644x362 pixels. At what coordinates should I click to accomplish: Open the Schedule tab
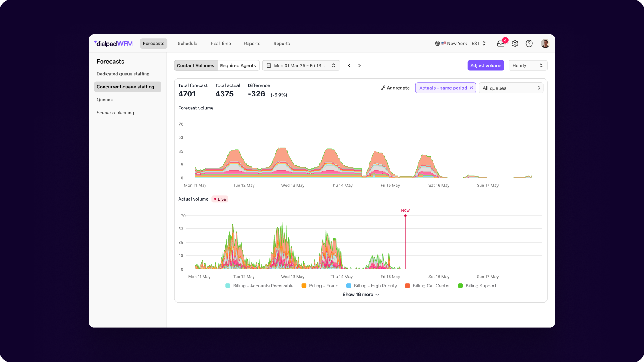(187, 44)
